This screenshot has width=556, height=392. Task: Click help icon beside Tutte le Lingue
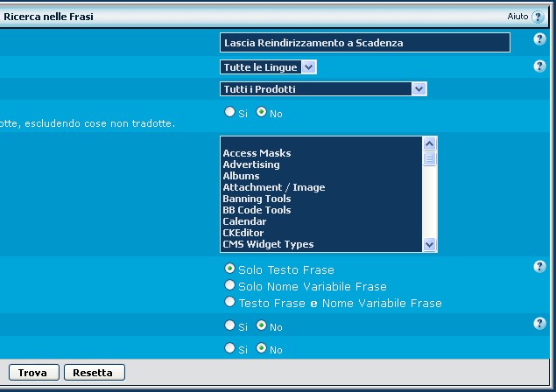click(539, 66)
